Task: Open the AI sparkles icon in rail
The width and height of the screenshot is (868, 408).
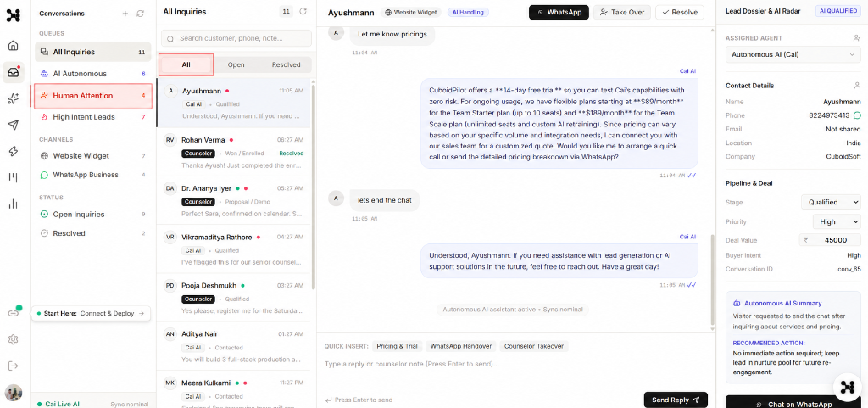Action: point(14,99)
